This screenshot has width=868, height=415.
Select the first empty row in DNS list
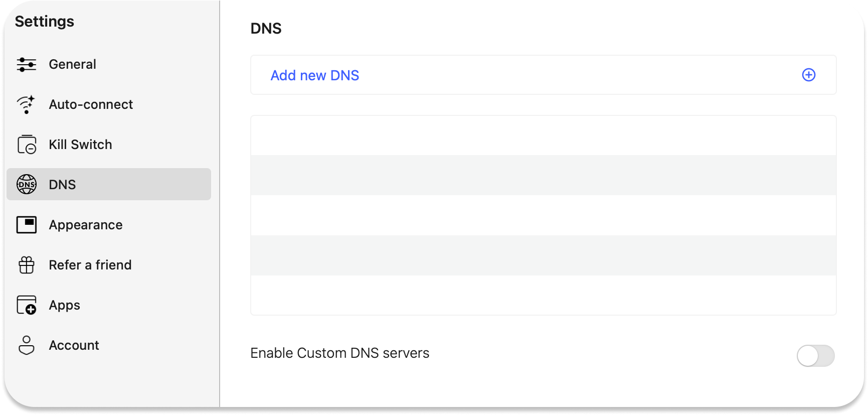543,135
